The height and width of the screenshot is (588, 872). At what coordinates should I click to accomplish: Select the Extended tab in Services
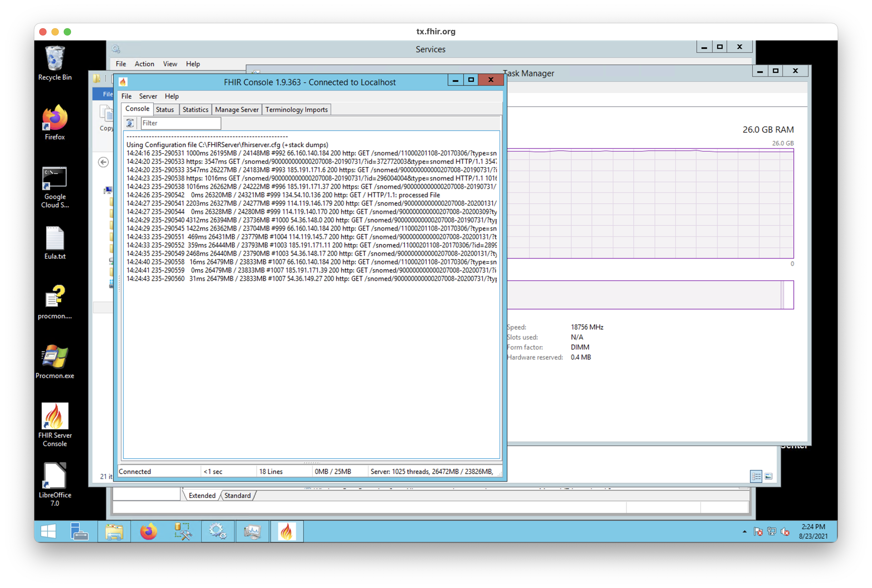tap(202, 496)
